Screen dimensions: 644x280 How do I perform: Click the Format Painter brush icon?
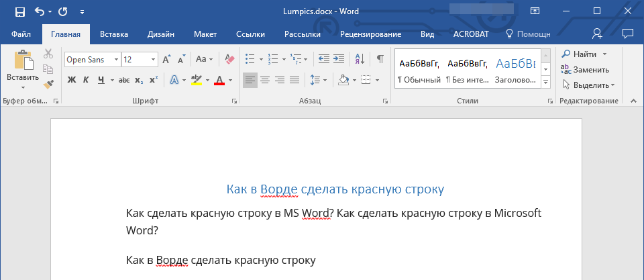[x=48, y=85]
